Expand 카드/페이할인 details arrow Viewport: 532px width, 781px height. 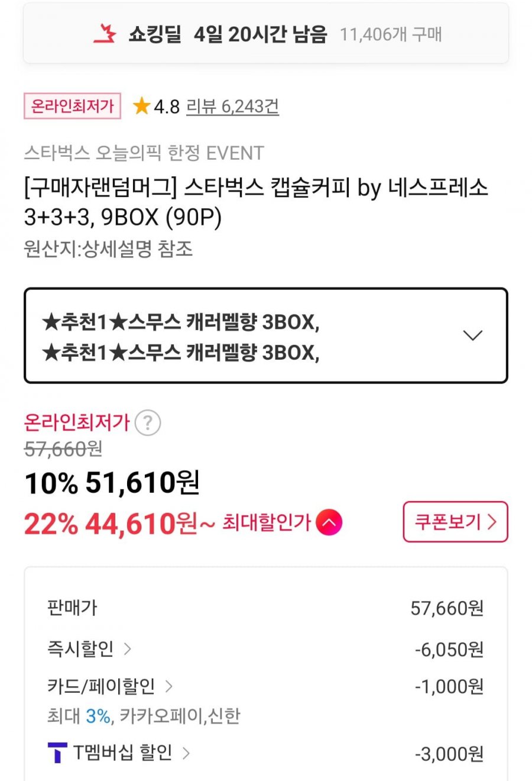[169, 686]
